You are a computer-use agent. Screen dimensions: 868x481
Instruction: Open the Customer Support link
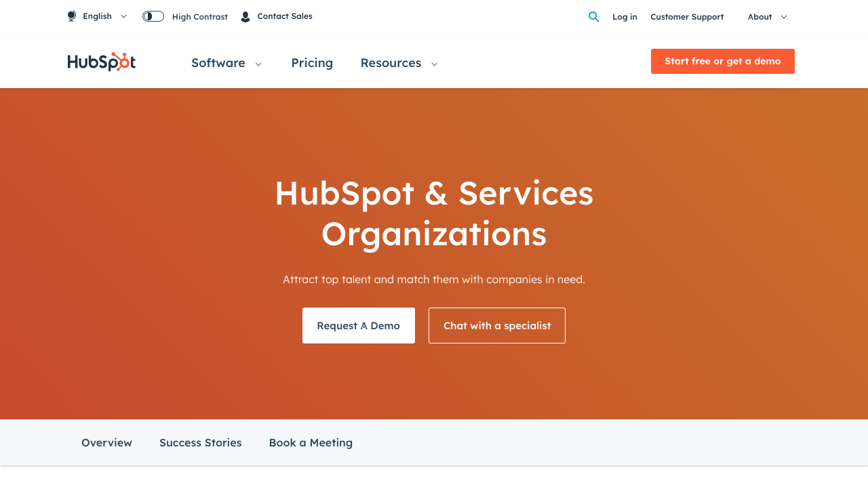687,17
